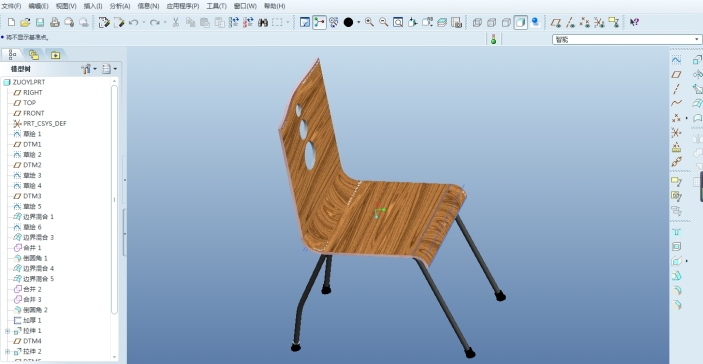Open the Layers icon in toolbar
This screenshot has width=703, height=364.
[442, 22]
